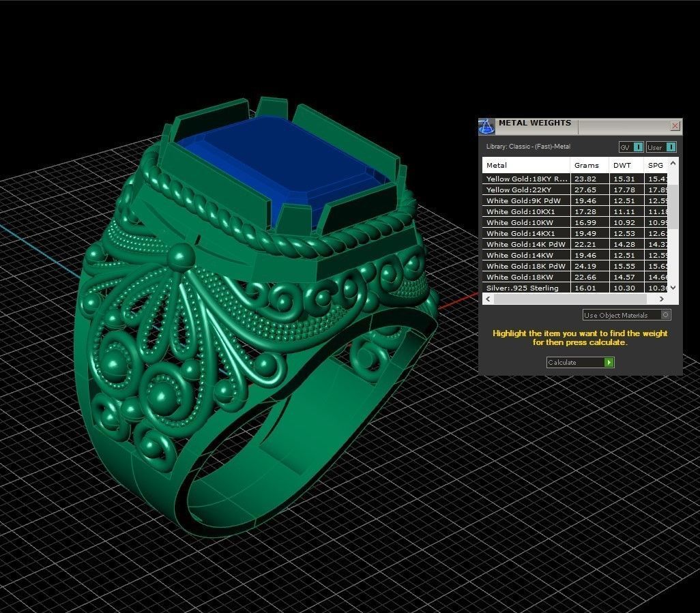The height and width of the screenshot is (613, 700).
Task: Select the Silver:.925 Sterling row
Action: click(x=575, y=288)
